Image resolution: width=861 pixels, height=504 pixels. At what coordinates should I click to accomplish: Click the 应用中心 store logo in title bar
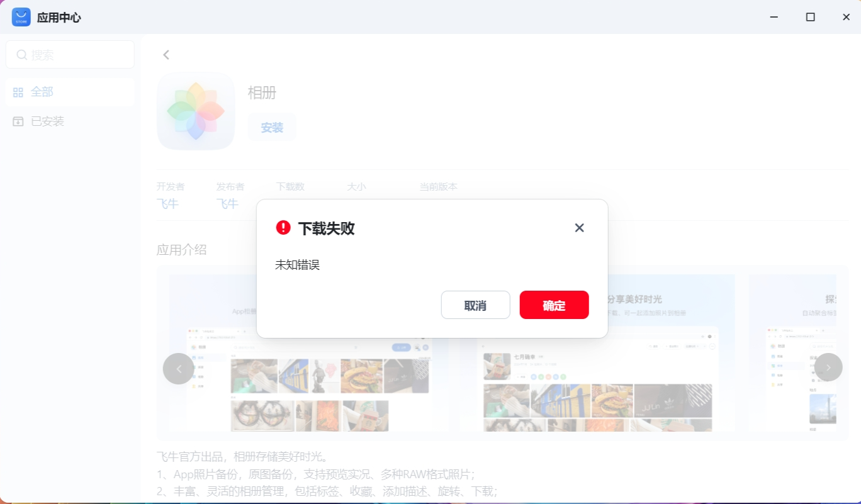pos(21,17)
